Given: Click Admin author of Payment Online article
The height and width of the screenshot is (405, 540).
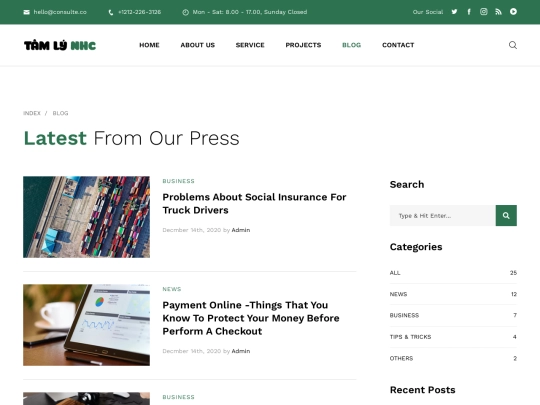Looking at the screenshot, I should (241, 351).
